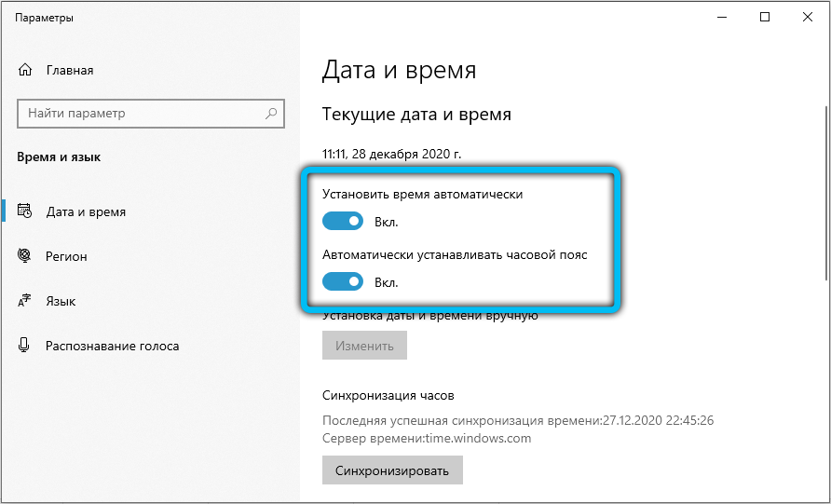The height and width of the screenshot is (504, 831).
Task: Select the Дата и время sidebar item
Action: point(86,211)
